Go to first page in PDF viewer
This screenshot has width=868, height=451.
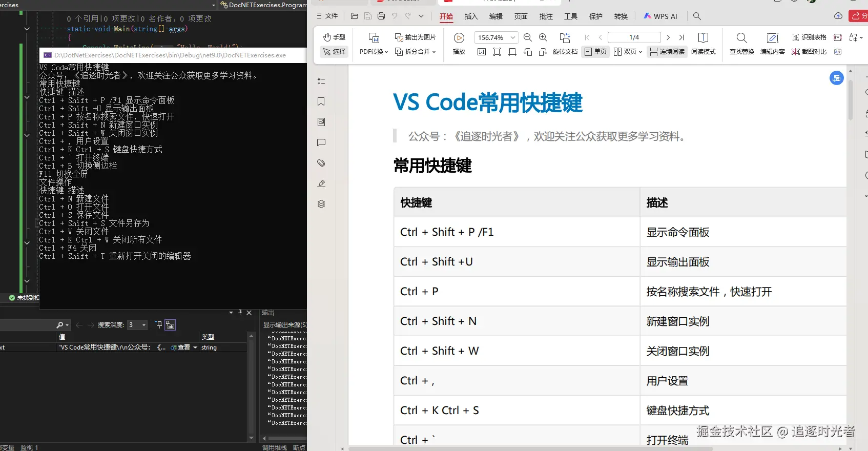pyautogui.click(x=587, y=37)
